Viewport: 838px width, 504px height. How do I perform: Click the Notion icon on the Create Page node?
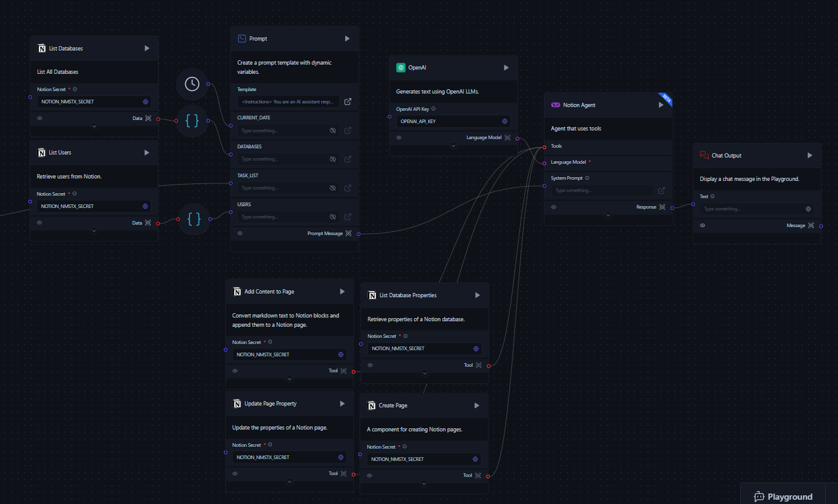(372, 405)
